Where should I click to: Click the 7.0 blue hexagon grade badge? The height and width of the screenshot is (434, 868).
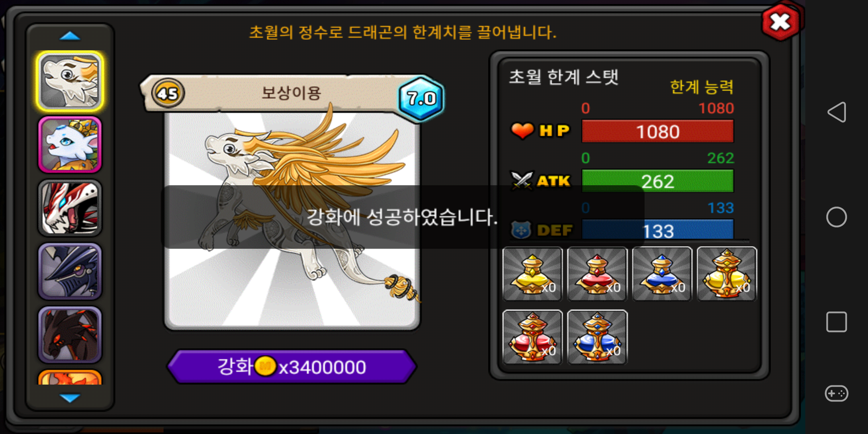[421, 98]
